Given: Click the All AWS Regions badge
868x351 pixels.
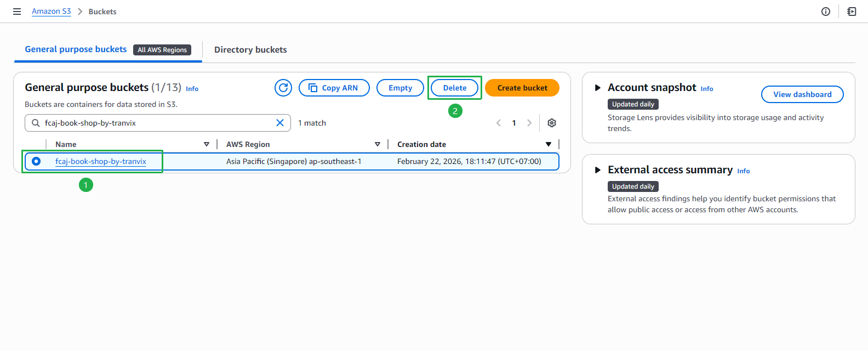Looking at the screenshot, I should tap(162, 50).
